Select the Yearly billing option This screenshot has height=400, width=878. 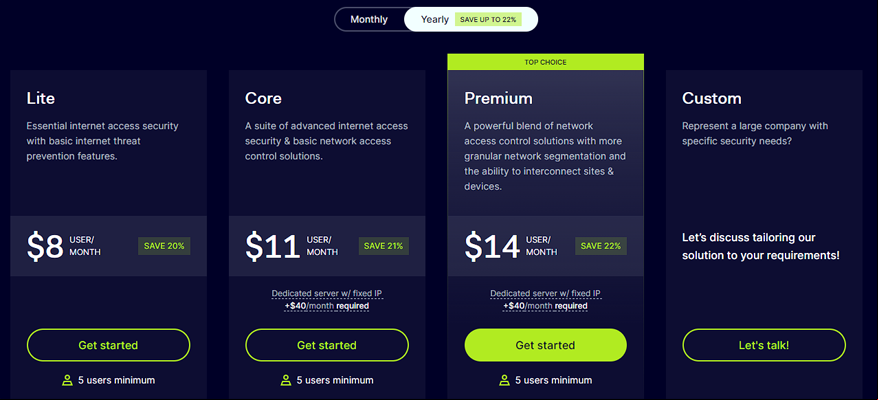(x=435, y=20)
